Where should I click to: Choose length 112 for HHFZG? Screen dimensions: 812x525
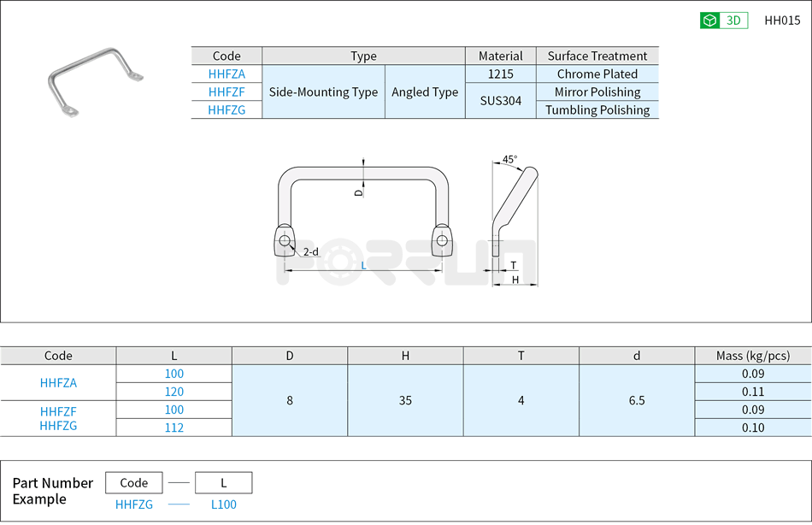[174, 428]
